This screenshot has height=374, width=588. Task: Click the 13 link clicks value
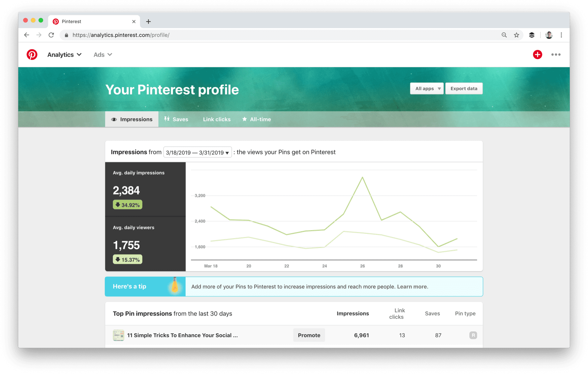click(402, 335)
